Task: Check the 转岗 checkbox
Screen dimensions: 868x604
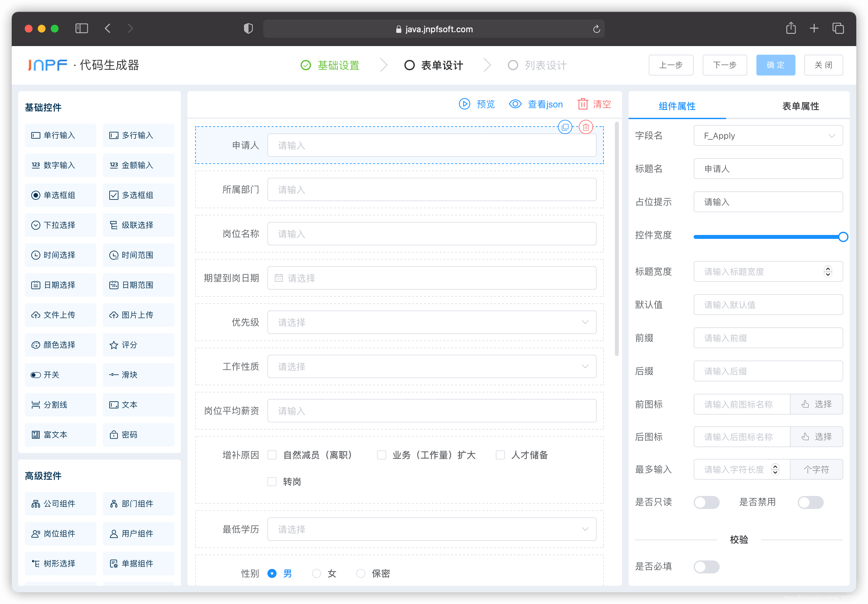Action: point(272,481)
